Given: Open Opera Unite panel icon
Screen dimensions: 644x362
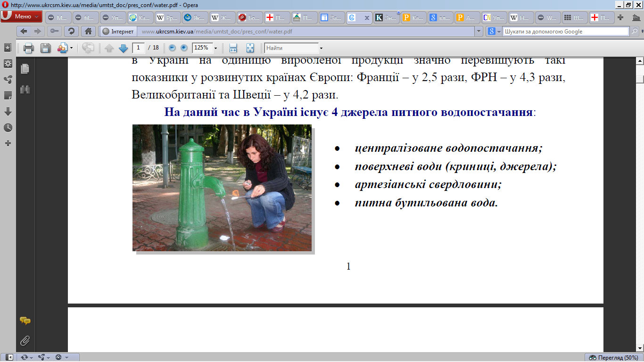Looking at the screenshot, I should pos(8,79).
